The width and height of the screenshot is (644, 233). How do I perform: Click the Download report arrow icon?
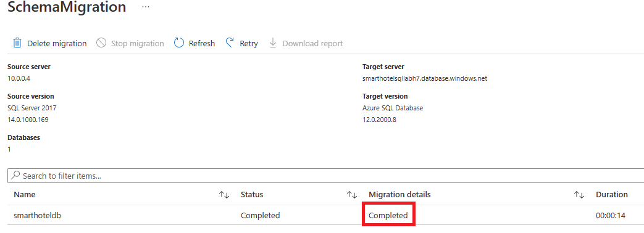273,43
